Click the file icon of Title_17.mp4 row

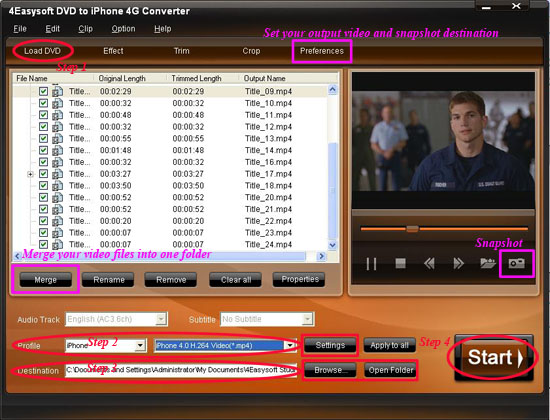point(58,174)
